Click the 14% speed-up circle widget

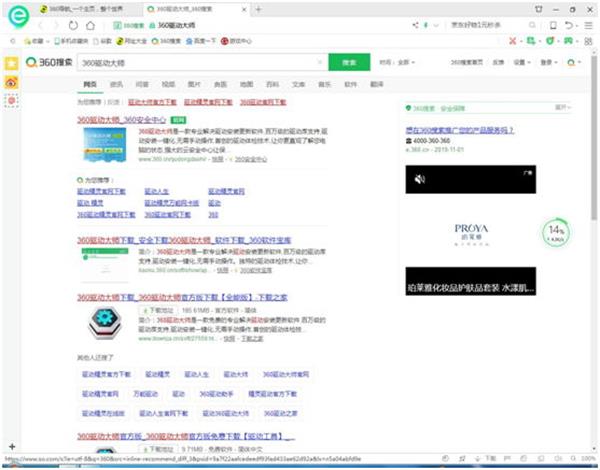(556, 233)
